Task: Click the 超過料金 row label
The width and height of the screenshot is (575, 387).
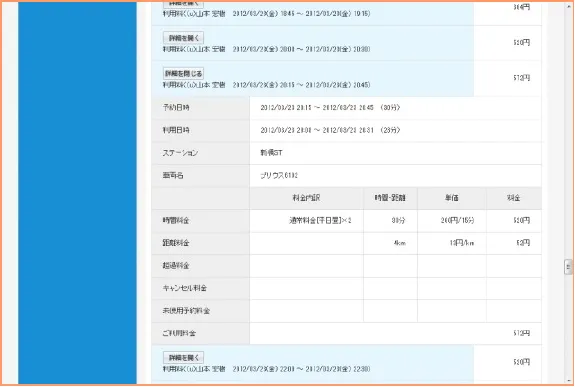Action: 176,266
